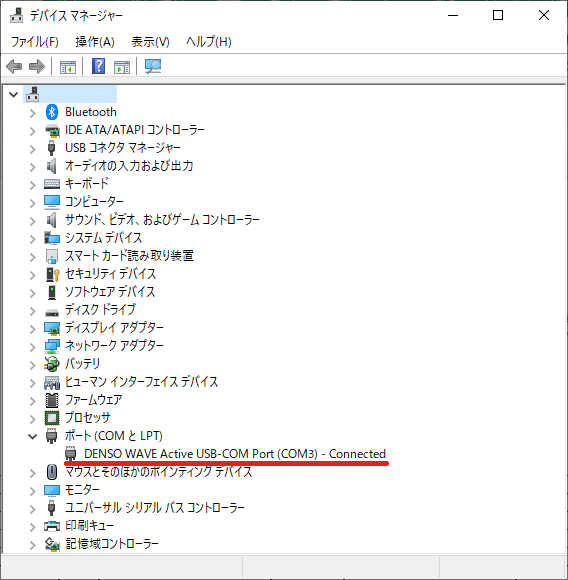Open the ファイル(F) menu

(x=34, y=42)
